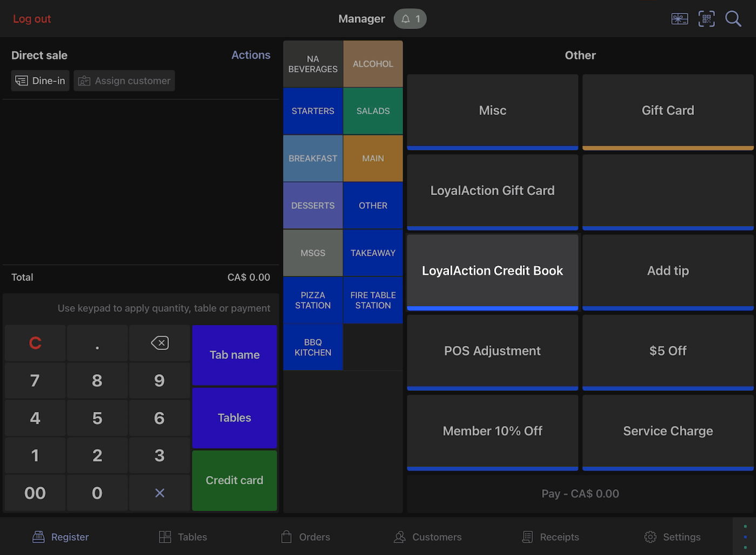The image size is (756, 555).
Task: Switch to the Orders tab
Action: point(306,537)
